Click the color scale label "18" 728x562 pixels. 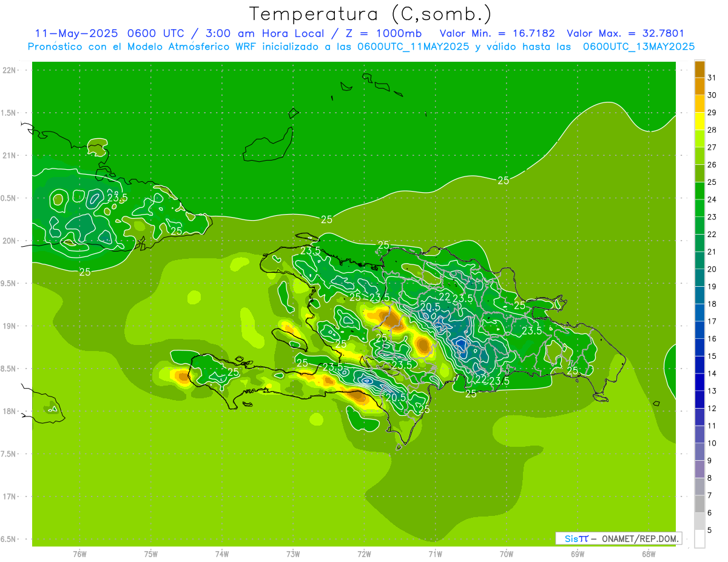(x=712, y=304)
